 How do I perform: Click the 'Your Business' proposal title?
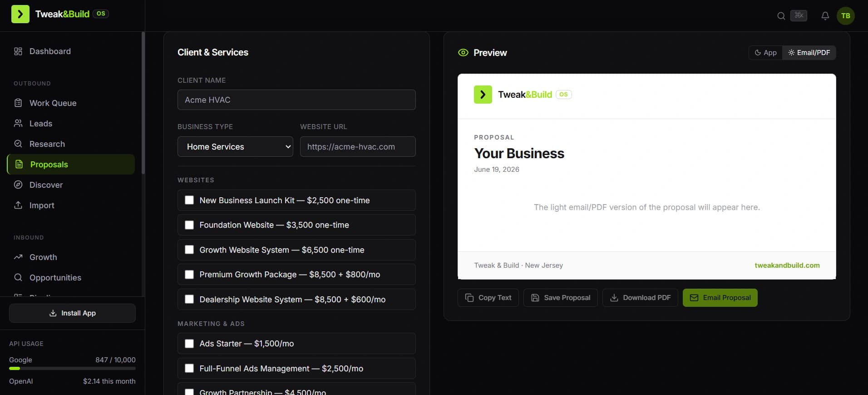coord(519,154)
